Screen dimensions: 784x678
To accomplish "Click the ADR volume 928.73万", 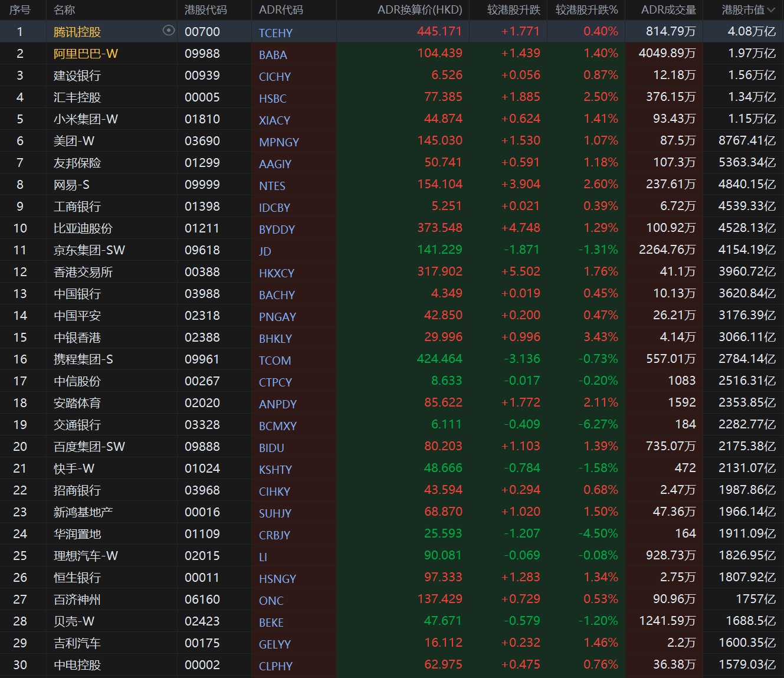I will point(671,555).
